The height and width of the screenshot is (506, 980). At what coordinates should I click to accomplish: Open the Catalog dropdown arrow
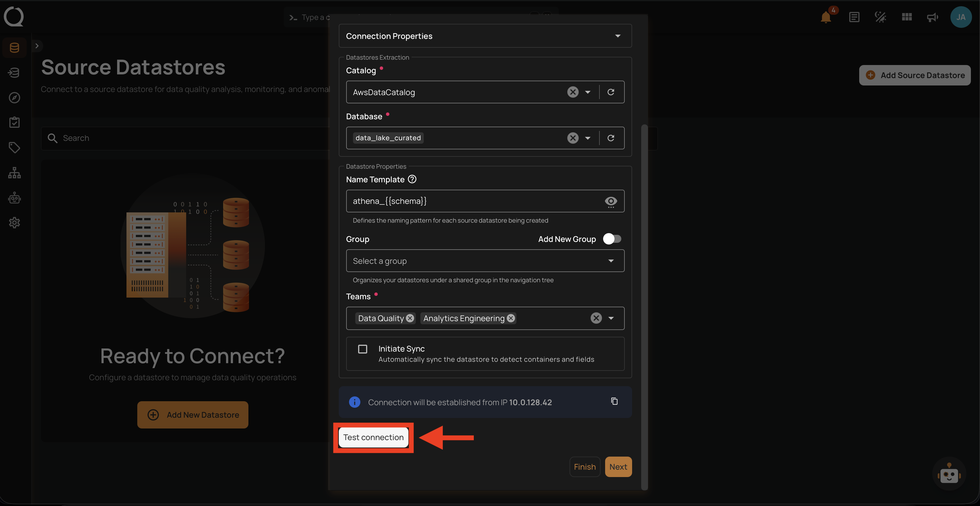pyautogui.click(x=588, y=92)
